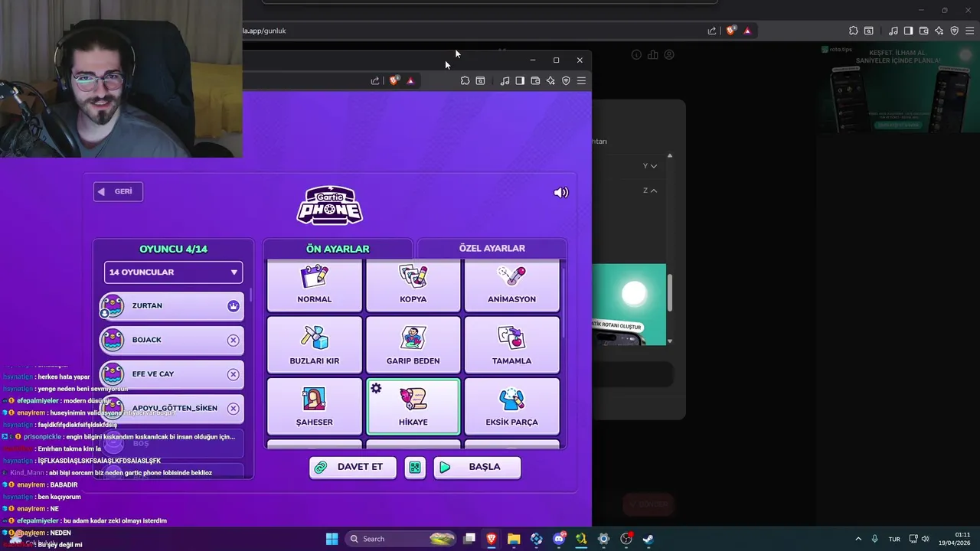Remove player APOYU_GÖTTEN_SİKEN with X
980x551 pixels.
tap(234, 409)
